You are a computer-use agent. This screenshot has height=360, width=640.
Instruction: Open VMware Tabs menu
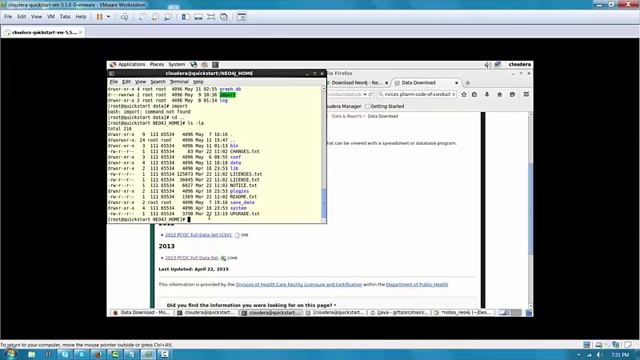click(65, 17)
